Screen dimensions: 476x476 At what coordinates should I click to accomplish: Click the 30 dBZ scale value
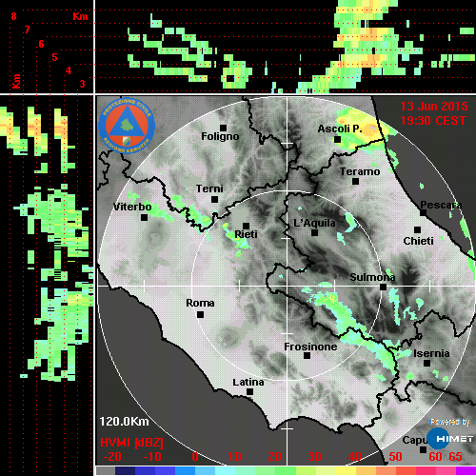point(314,457)
